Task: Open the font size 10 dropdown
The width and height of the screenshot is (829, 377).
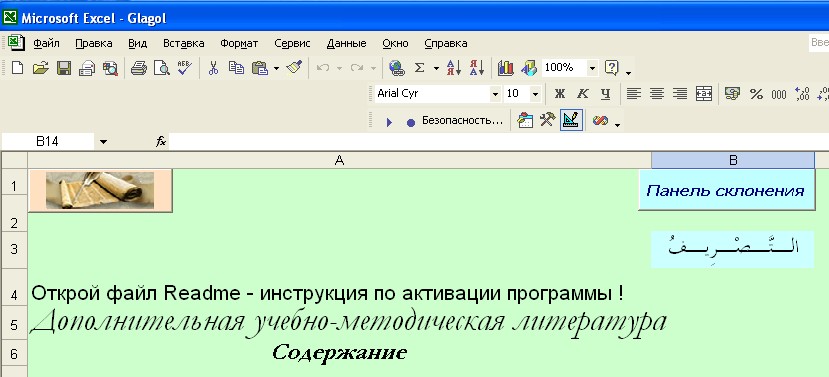Action: click(x=535, y=94)
